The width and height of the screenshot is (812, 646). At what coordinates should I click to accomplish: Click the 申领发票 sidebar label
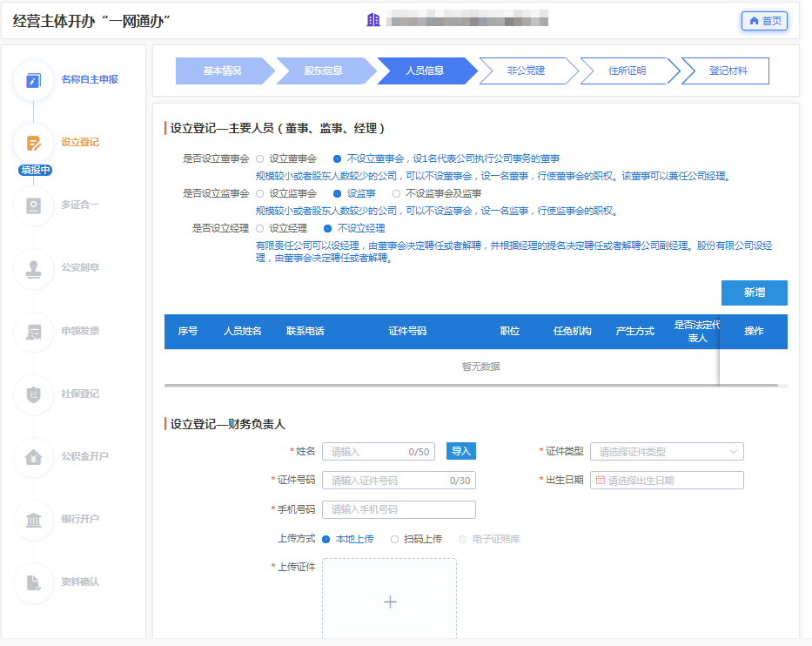coord(80,331)
